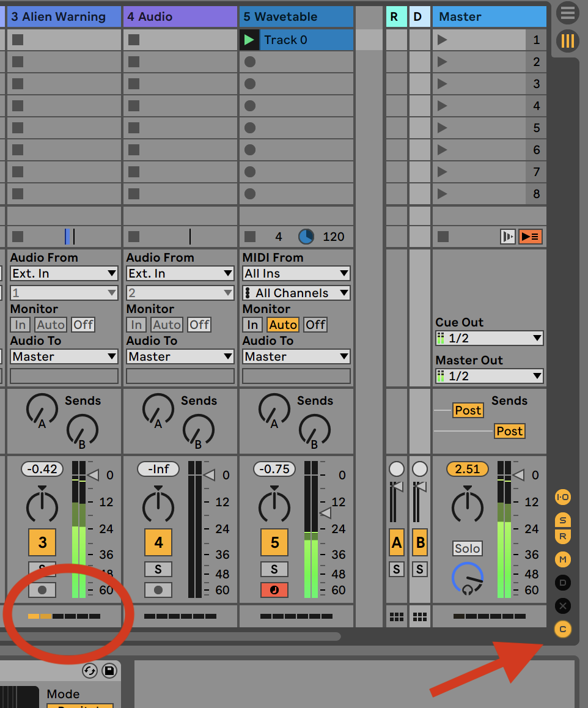Viewport: 588px width, 708px height.
Task: Launch scene 3 in the Master track
Action: click(x=443, y=84)
